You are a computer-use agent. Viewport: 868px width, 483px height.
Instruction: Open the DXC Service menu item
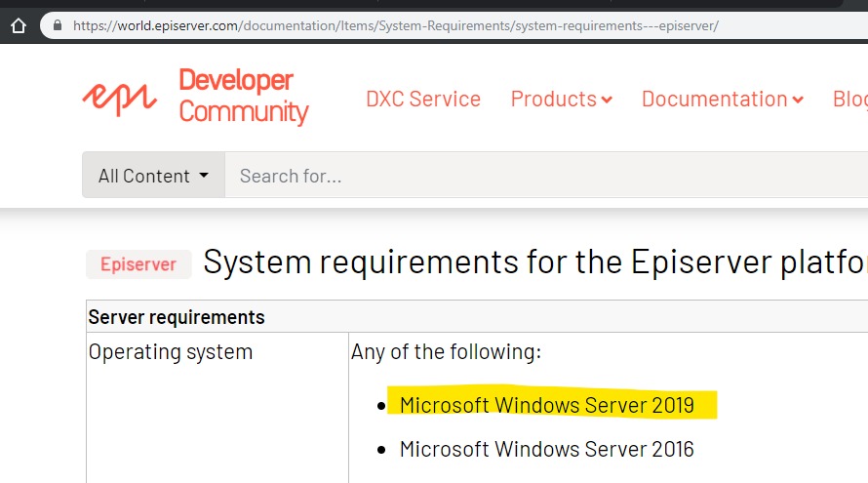422,99
